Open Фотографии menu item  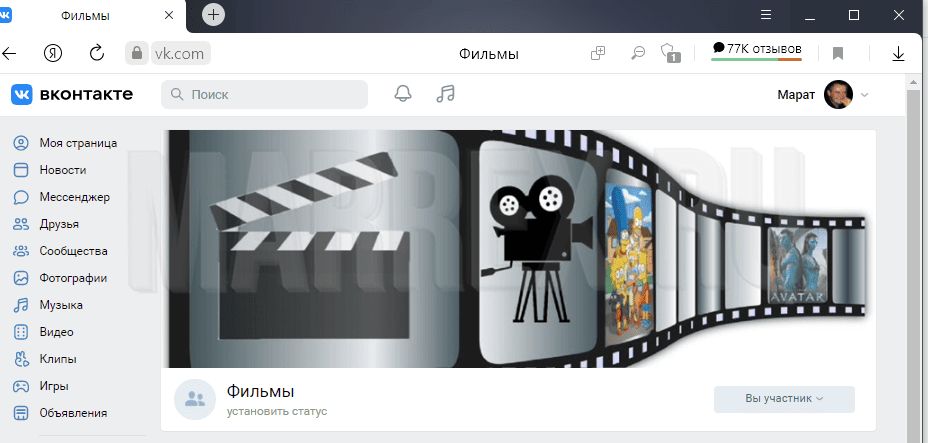(x=73, y=278)
